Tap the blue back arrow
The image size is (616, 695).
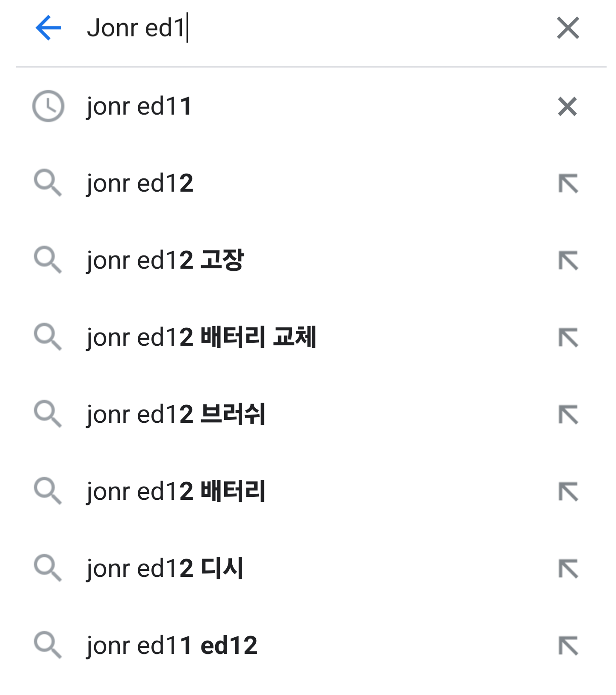pos(48,28)
